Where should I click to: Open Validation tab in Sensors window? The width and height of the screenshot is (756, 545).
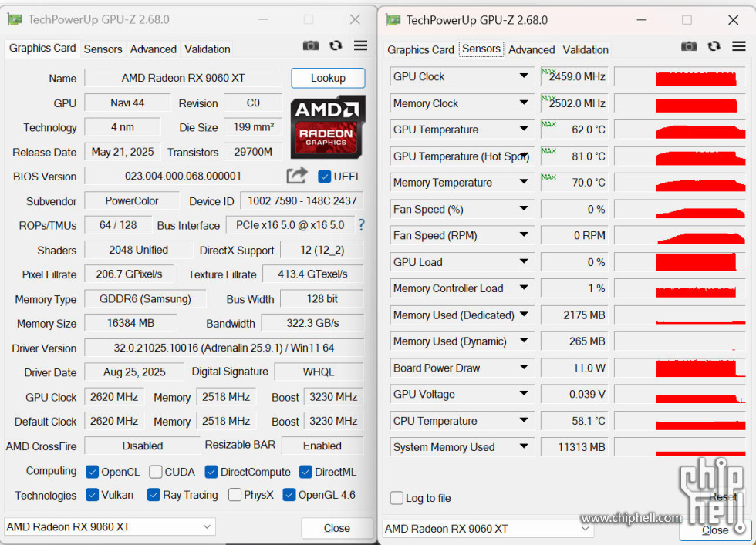586,49
